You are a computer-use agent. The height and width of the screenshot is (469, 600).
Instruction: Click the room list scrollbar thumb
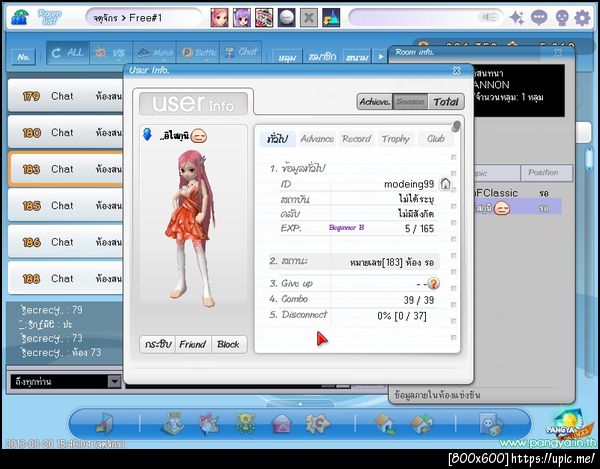pyautogui.click(x=589, y=160)
